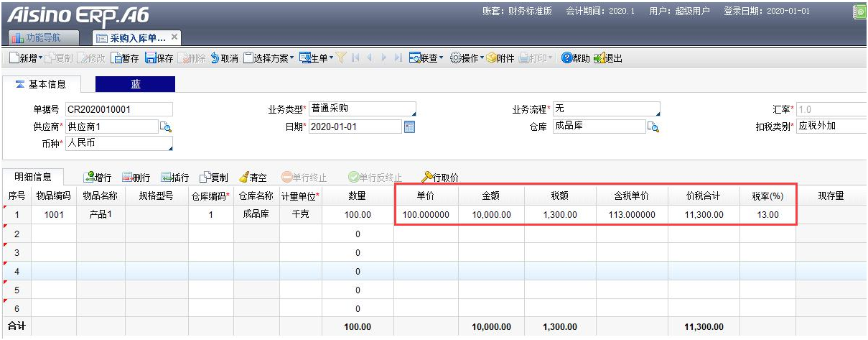Close the 采购入库单 tab

click(174, 37)
